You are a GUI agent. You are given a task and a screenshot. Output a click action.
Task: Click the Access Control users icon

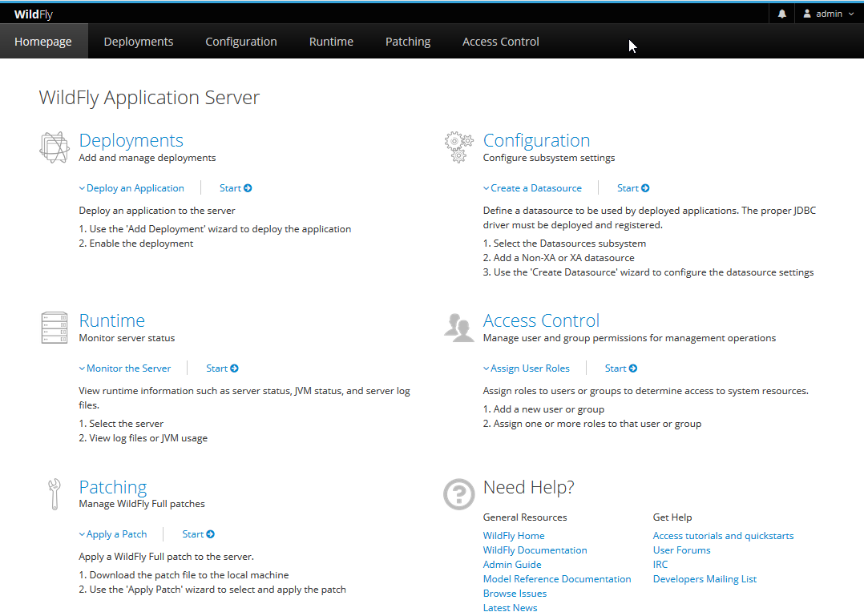tap(458, 328)
